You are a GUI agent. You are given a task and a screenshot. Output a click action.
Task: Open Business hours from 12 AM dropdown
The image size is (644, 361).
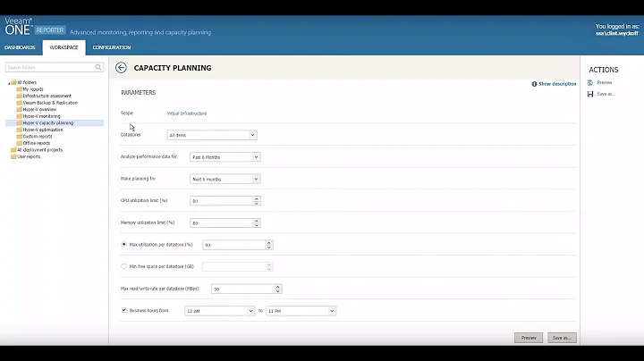(220, 311)
